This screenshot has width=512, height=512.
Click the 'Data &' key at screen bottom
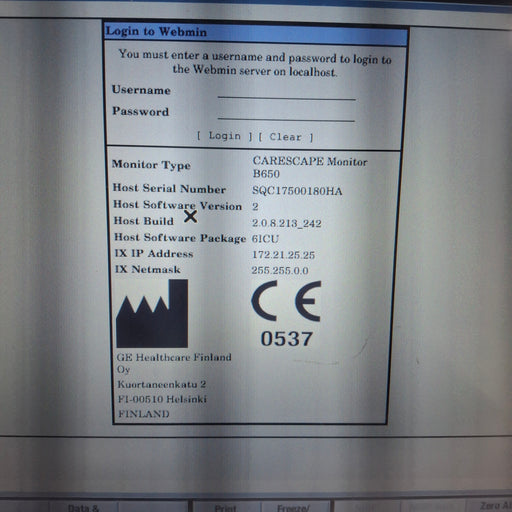pos(83,508)
